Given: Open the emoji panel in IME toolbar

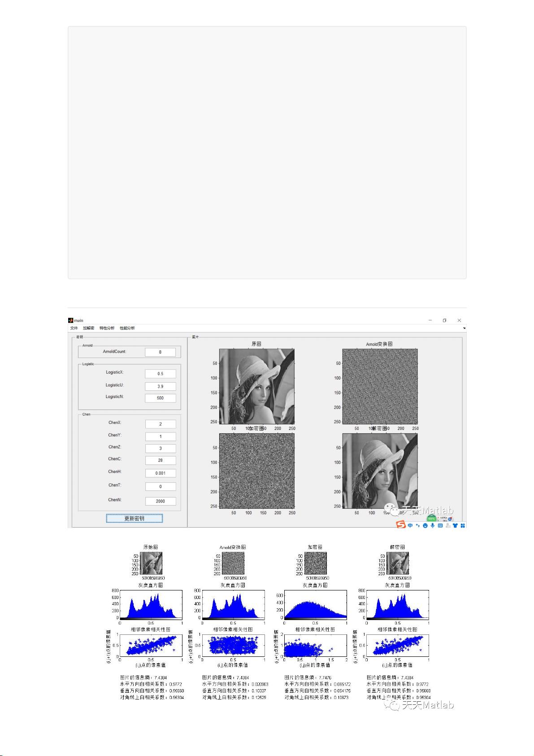Looking at the screenshot, I should (x=425, y=525).
